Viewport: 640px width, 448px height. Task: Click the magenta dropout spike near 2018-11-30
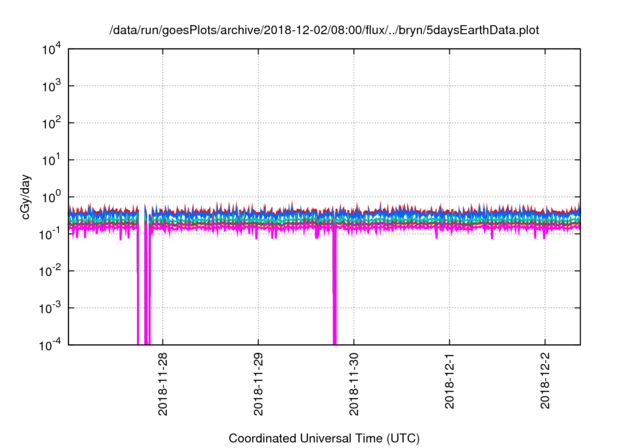(x=335, y=286)
